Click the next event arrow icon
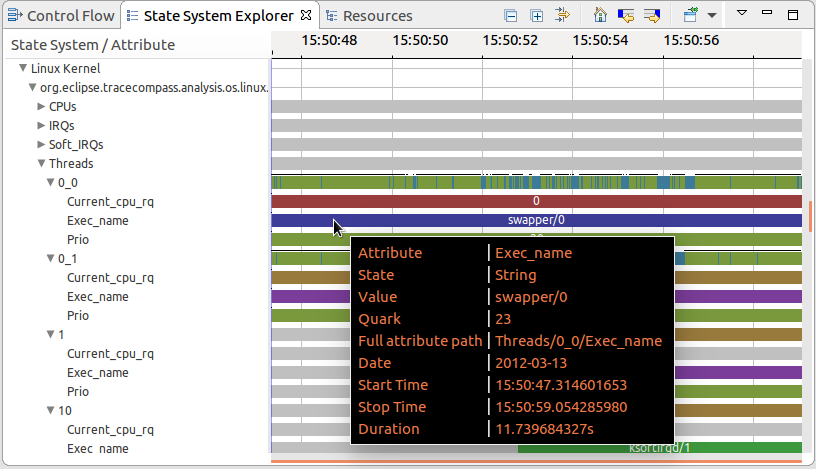The height and width of the screenshot is (469, 816). (652, 16)
